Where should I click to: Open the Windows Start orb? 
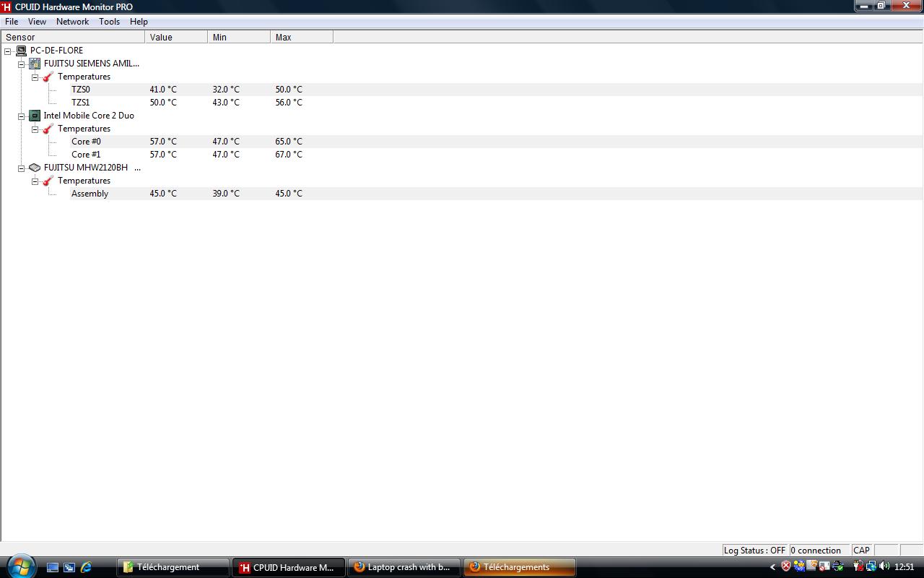tap(20, 566)
